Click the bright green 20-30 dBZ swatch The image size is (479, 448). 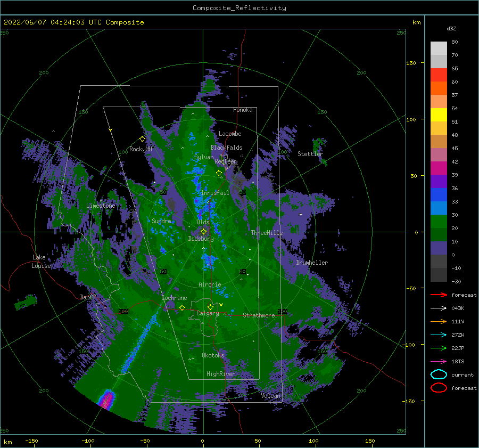(439, 222)
